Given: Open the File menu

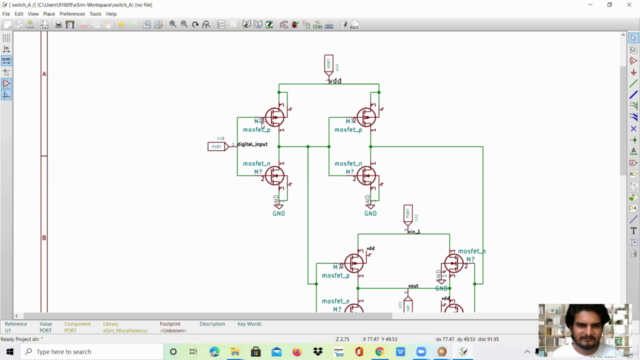Looking at the screenshot, I should tap(6, 14).
